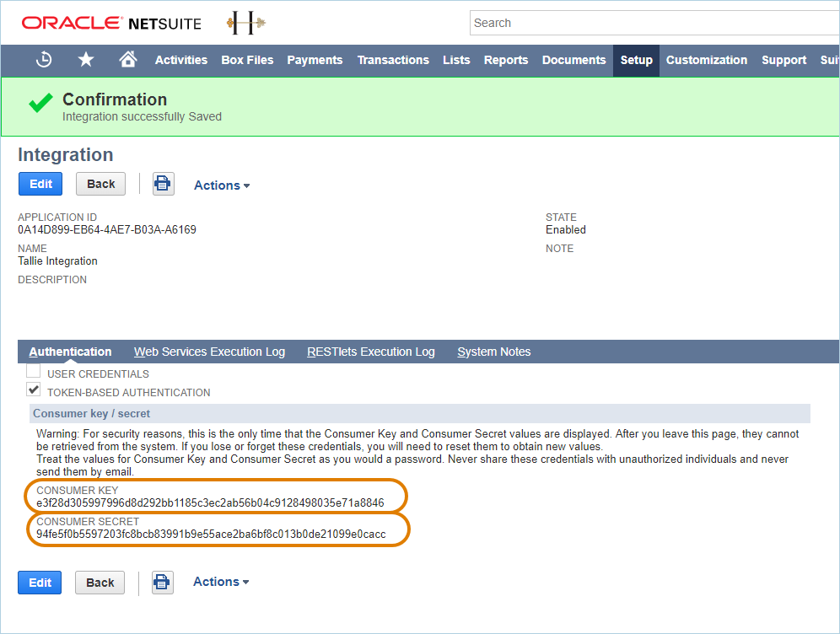Click the Oracle NetSuite logo
The height and width of the screenshot is (634, 840).
[x=111, y=23]
